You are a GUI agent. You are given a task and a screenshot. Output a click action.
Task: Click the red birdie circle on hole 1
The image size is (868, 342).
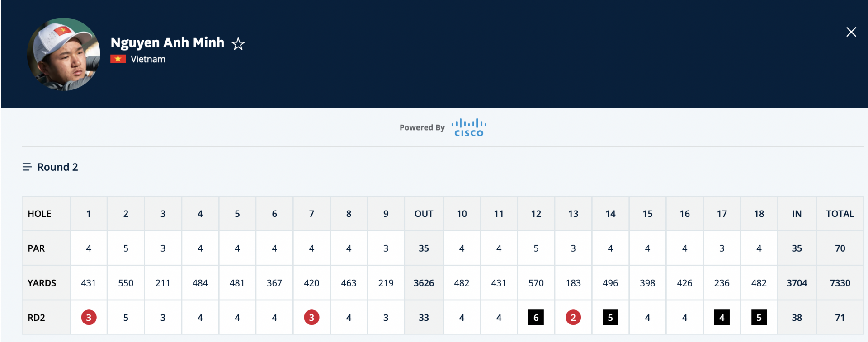[x=89, y=318]
